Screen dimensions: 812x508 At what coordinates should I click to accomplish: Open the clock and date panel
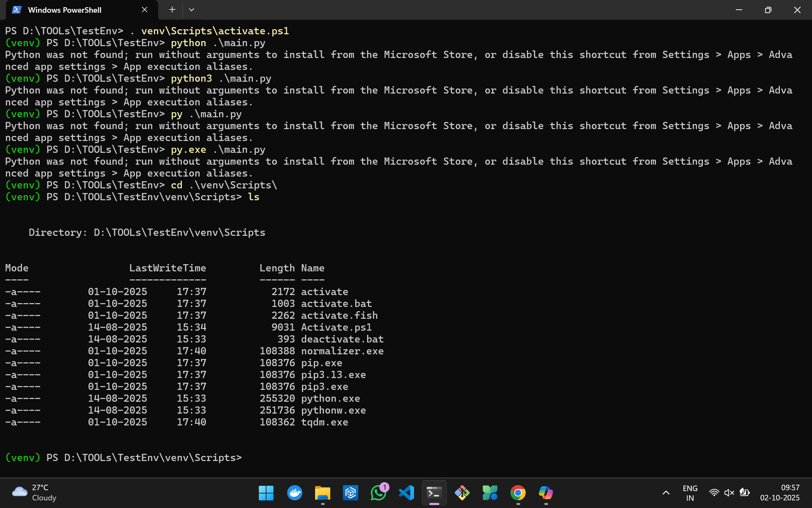tap(779, 493)
